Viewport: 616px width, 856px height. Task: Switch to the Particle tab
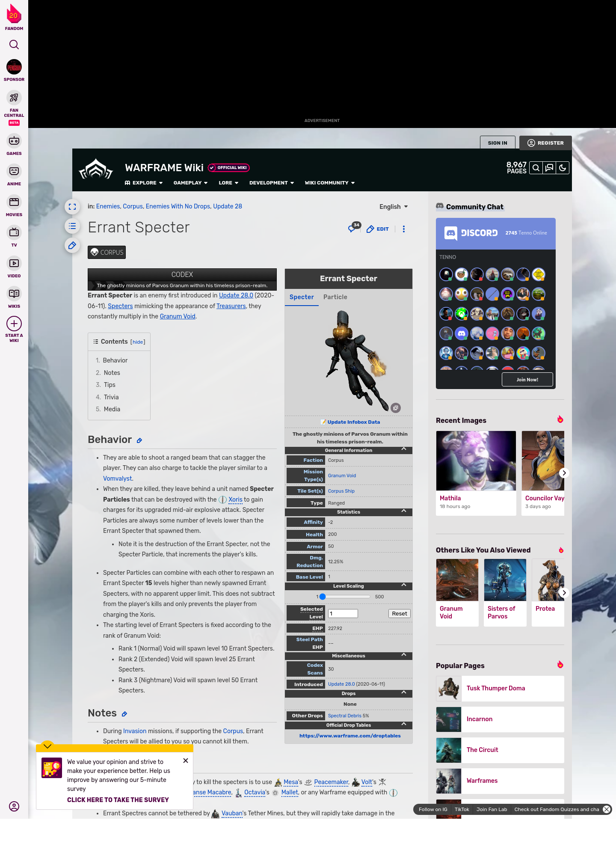point(335,297)
